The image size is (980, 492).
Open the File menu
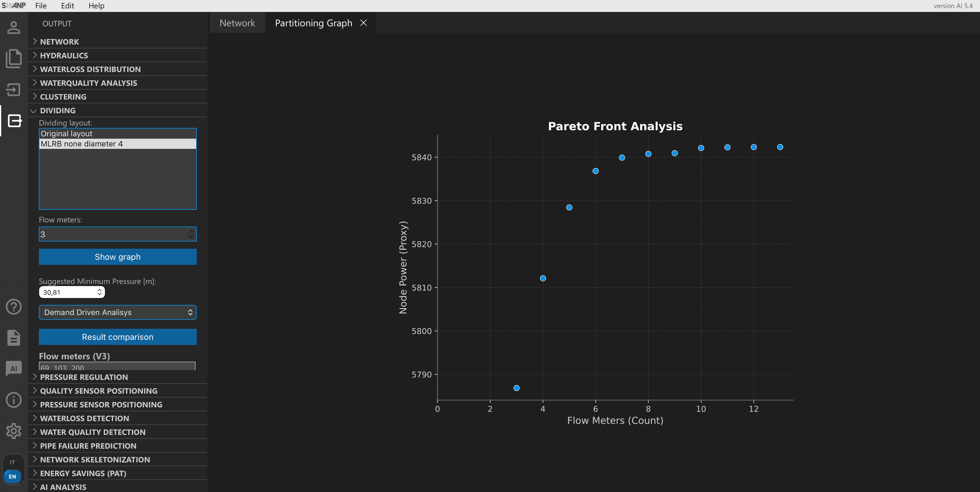point(41,6)
